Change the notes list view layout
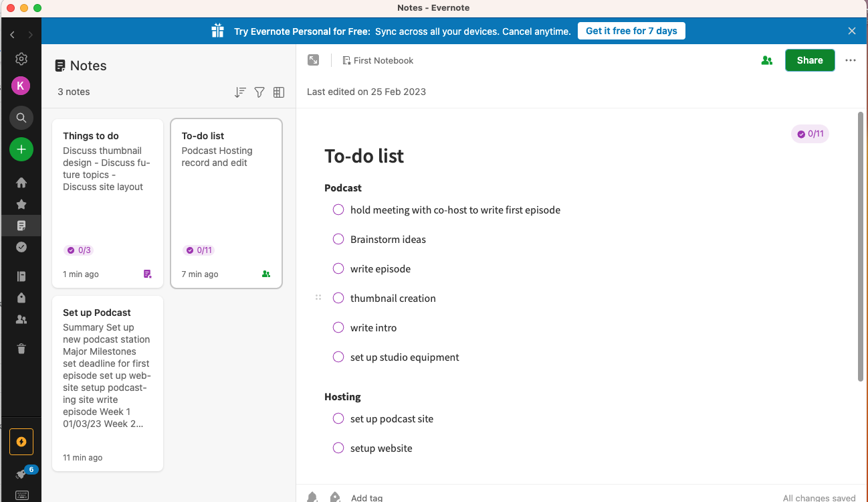 [x=279, y=92]
